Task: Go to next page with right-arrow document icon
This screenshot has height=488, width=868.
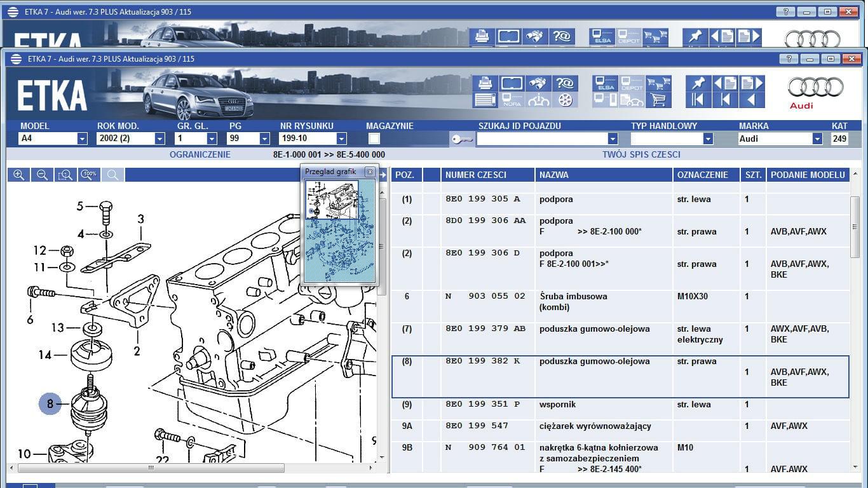Action: tap(751, 83)
